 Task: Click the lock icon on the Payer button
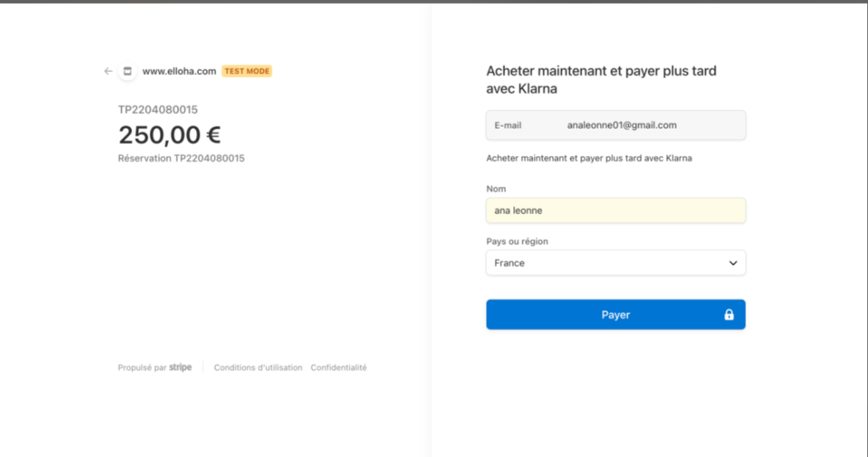729,314
